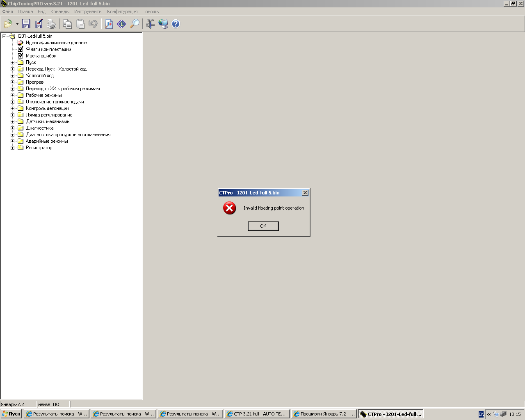The image size is (525, 420).
Task: Select the Отключение топливоподачи tree item
Action: (x=55, y=102)
